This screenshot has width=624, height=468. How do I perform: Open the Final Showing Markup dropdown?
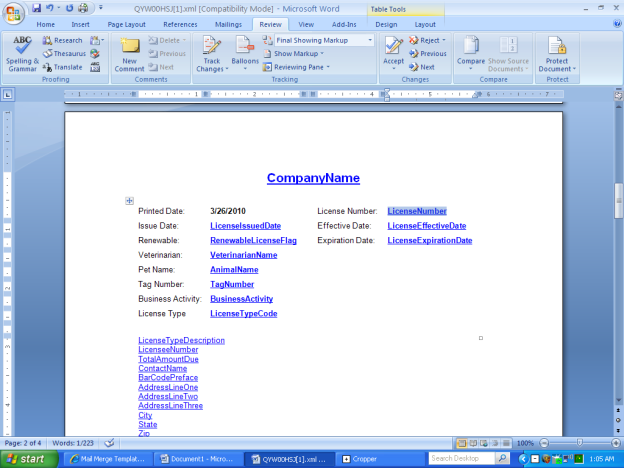click(324, 41)
